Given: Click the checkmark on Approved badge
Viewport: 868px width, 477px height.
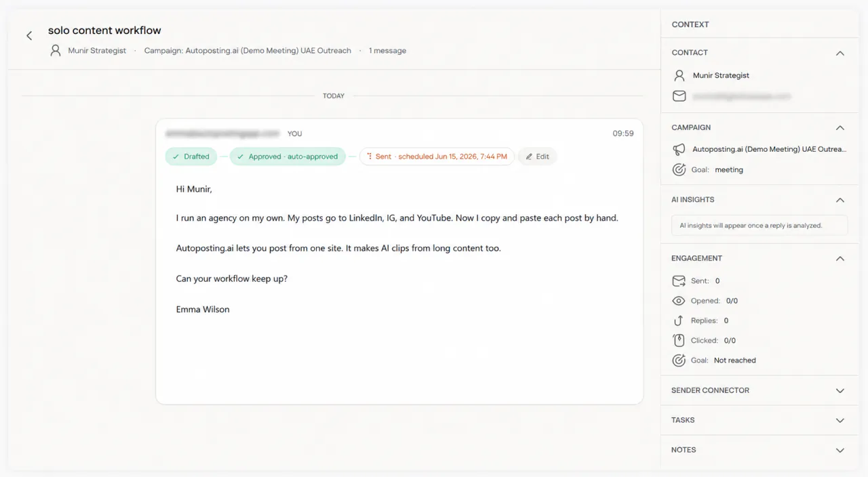Looking at the screenshot, I should click(240, 157).
